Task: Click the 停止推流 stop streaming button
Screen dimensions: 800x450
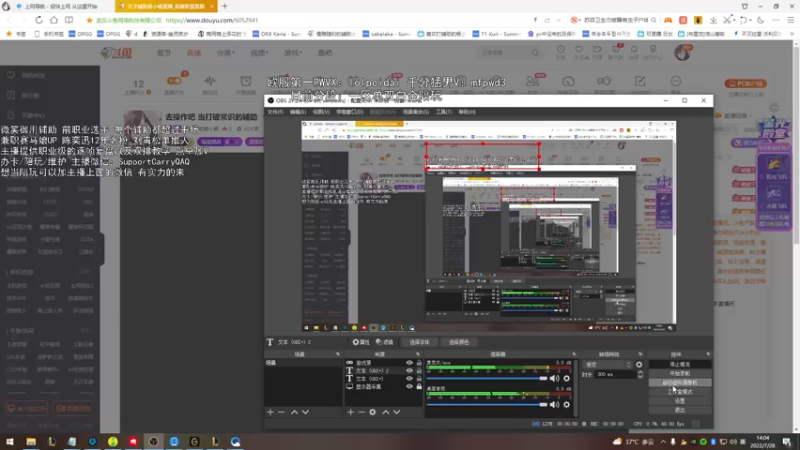Action: click(x=680, y=364)
